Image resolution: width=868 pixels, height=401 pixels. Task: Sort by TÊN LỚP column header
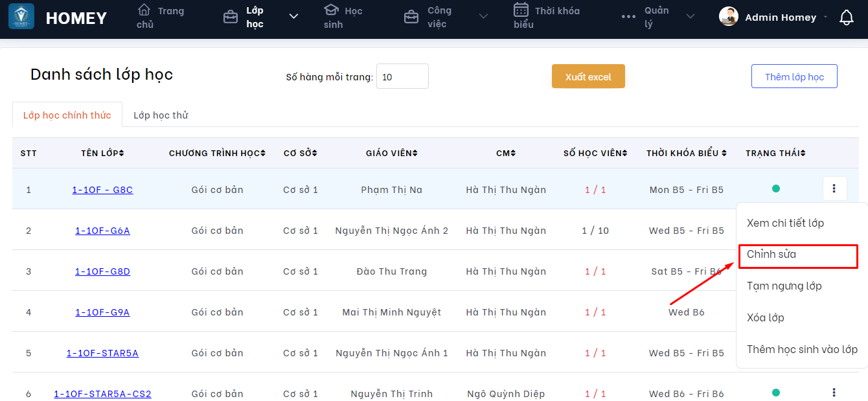(102, 153)
